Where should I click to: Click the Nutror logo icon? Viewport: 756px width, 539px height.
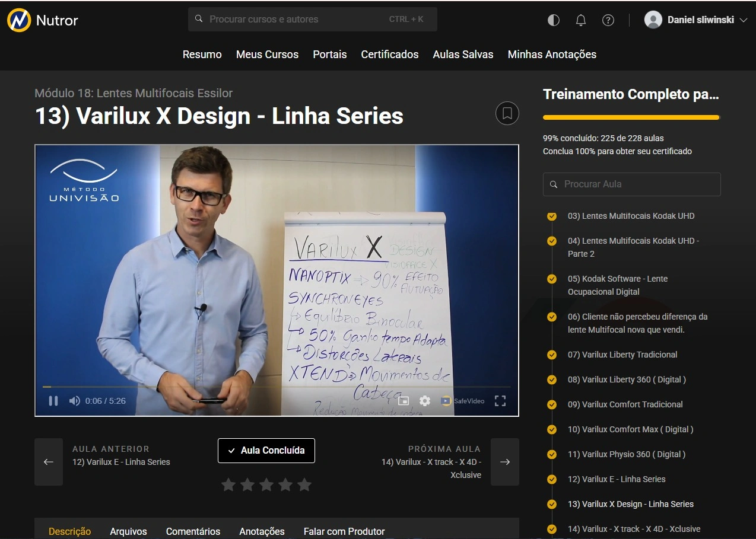pos(19,20)
